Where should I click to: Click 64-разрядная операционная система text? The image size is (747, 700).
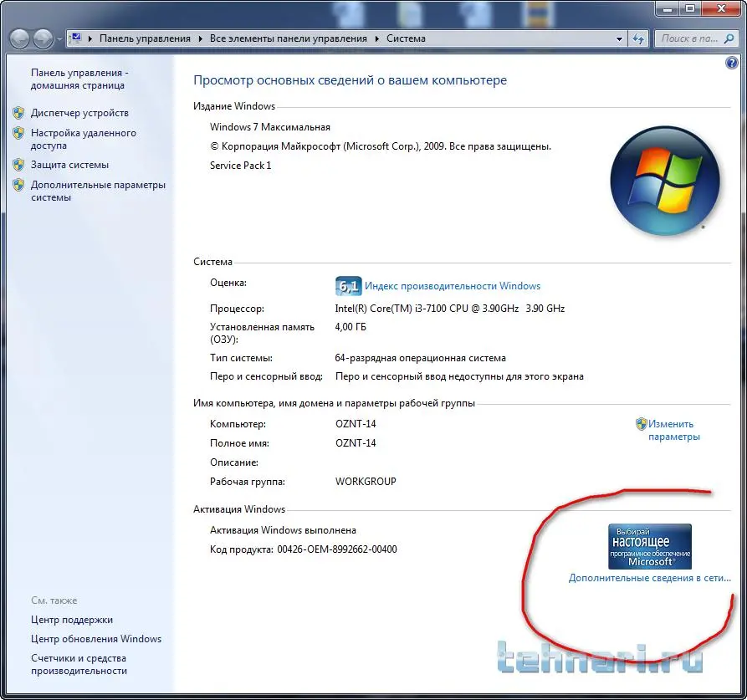(421, 358)
